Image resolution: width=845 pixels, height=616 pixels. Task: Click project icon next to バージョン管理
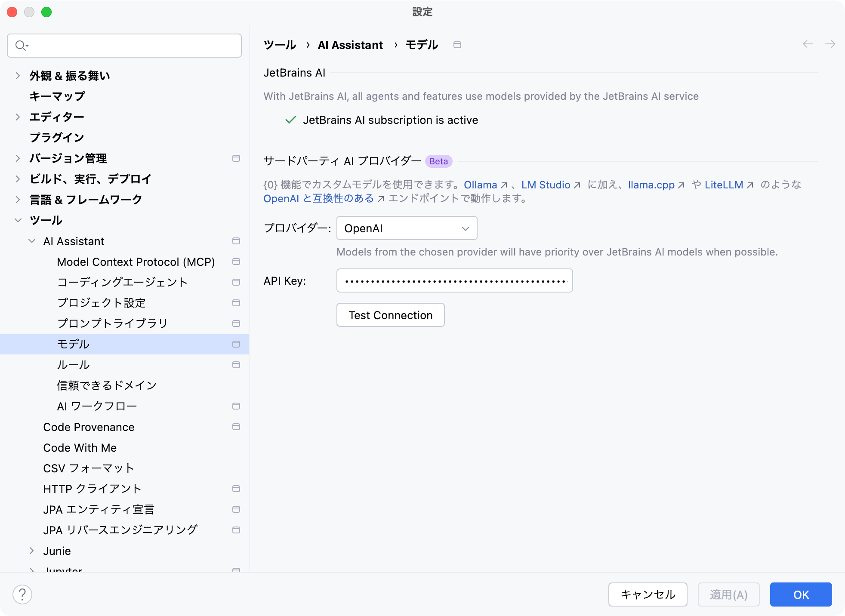click(x=236, y=158)
